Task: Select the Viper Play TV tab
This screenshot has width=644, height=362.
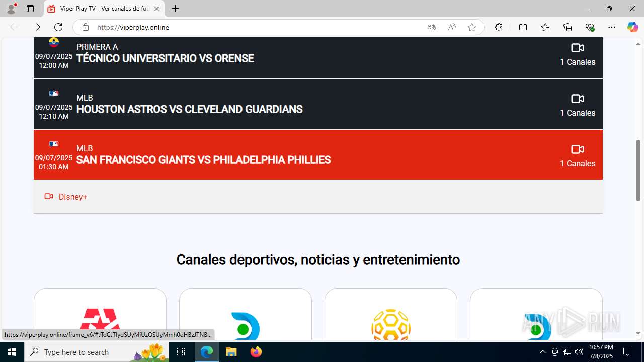Action: pyautogui.click(x=103, y=9)
